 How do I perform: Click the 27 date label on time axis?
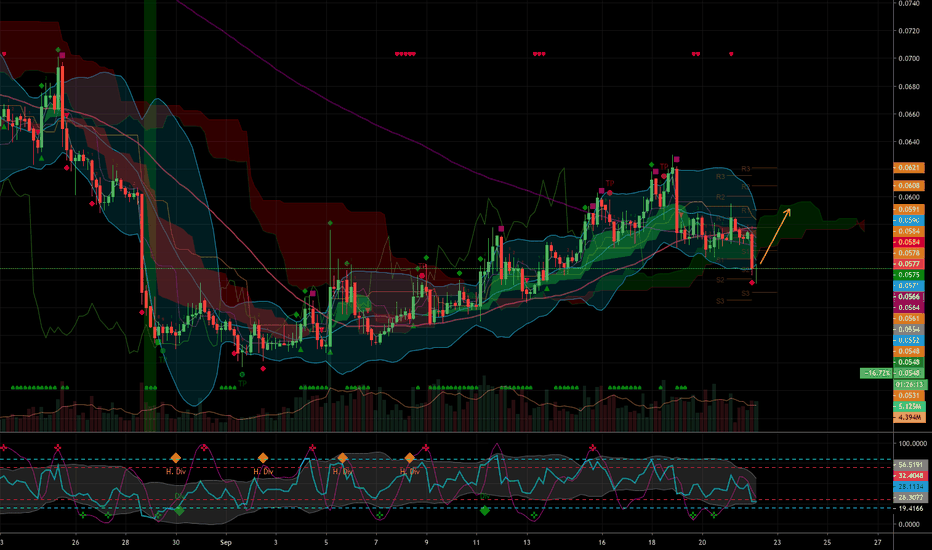877,542
